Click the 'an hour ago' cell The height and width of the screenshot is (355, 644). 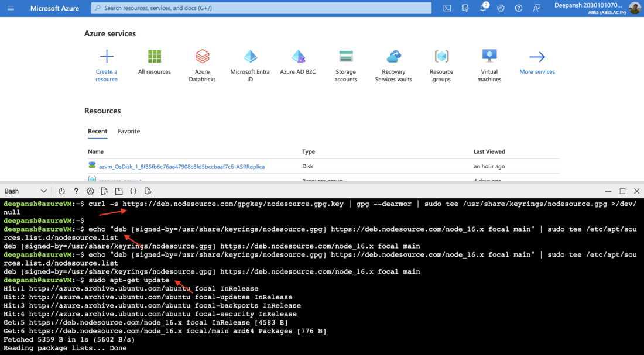click(x=489, y=167)
